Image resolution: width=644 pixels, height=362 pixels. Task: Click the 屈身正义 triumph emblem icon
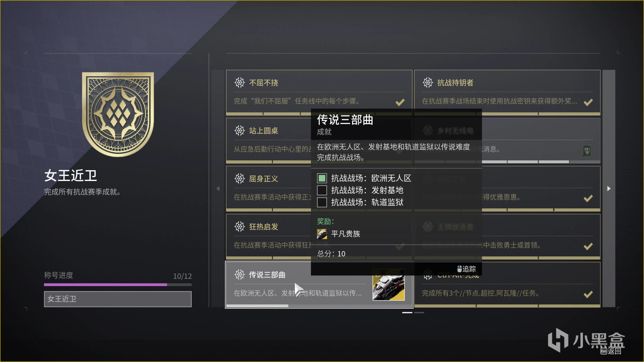pos(240,178)
